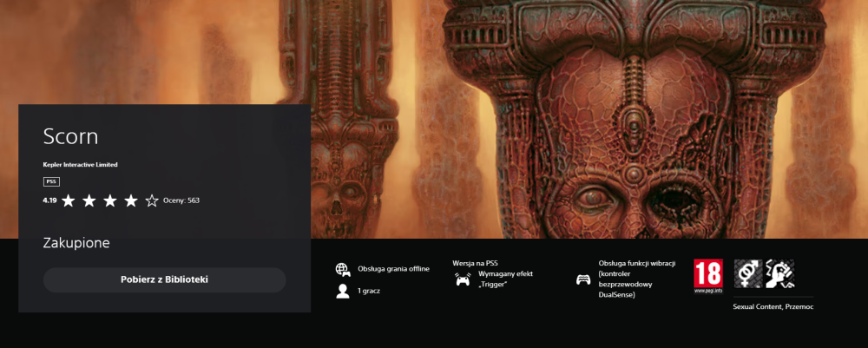Click the 4.19 average rating number
This screenshot has width=868, height=348.
(49, 200)
